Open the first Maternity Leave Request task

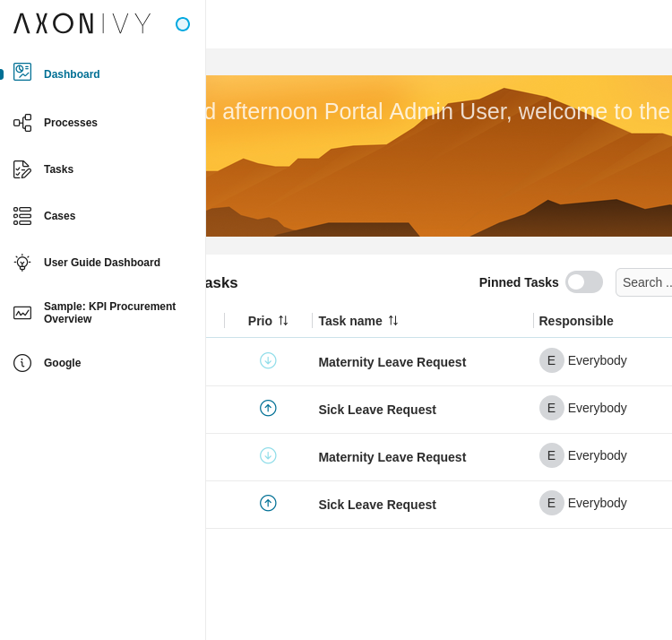pos(392,362)
